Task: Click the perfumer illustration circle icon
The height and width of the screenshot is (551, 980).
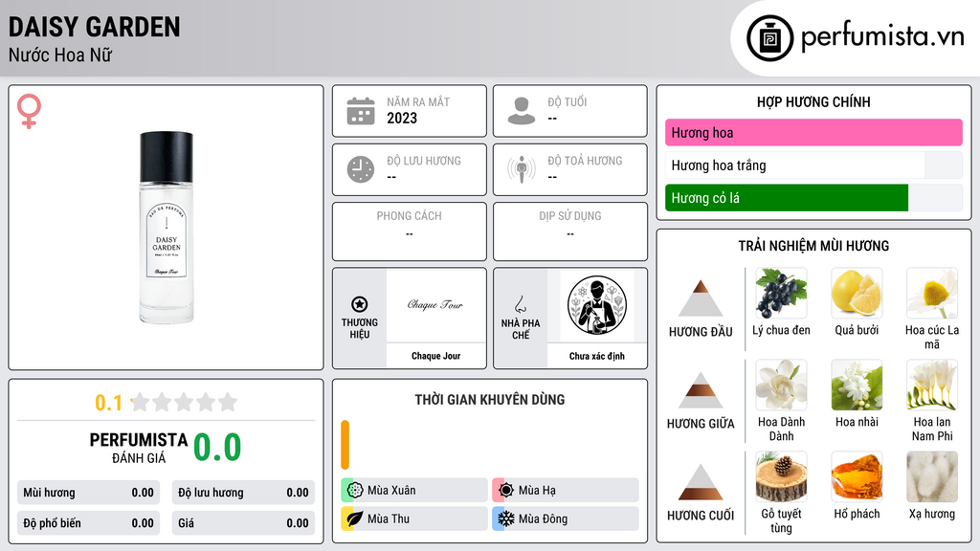Action: pos(597,305)
